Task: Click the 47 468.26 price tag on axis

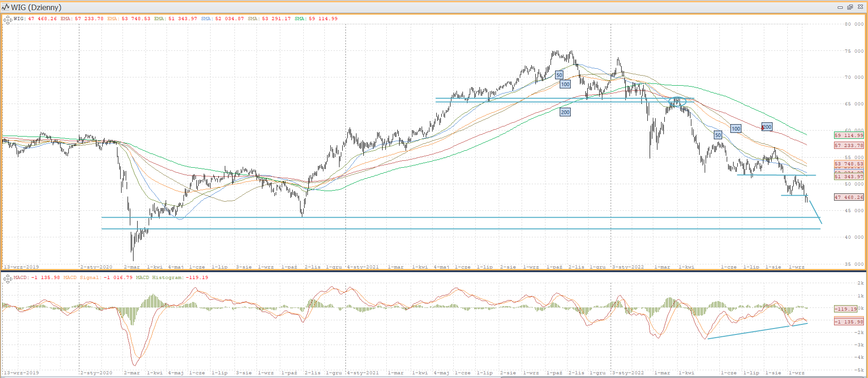Action: coord(848,197)
